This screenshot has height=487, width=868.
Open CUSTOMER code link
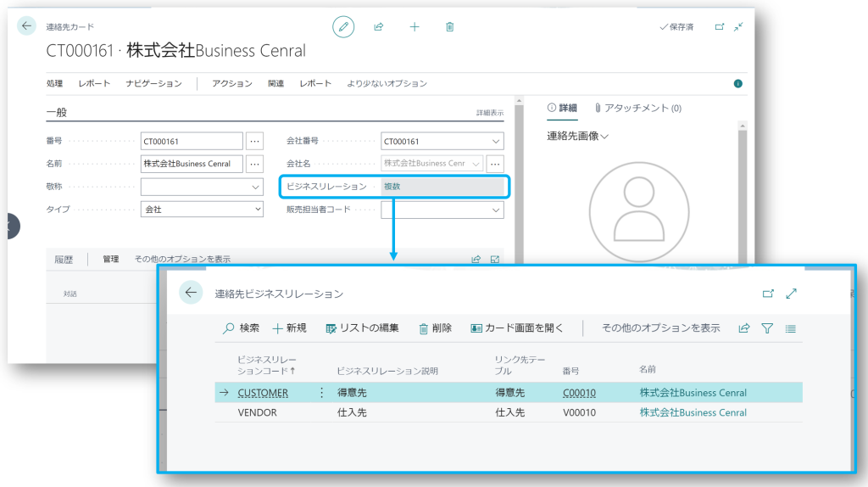[x=263, y=393]
